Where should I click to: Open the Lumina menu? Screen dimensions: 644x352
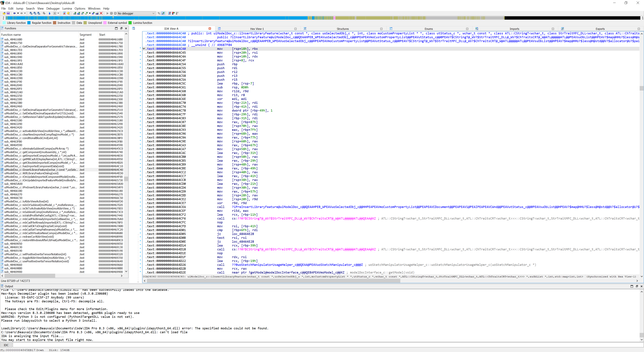point(67,9)
